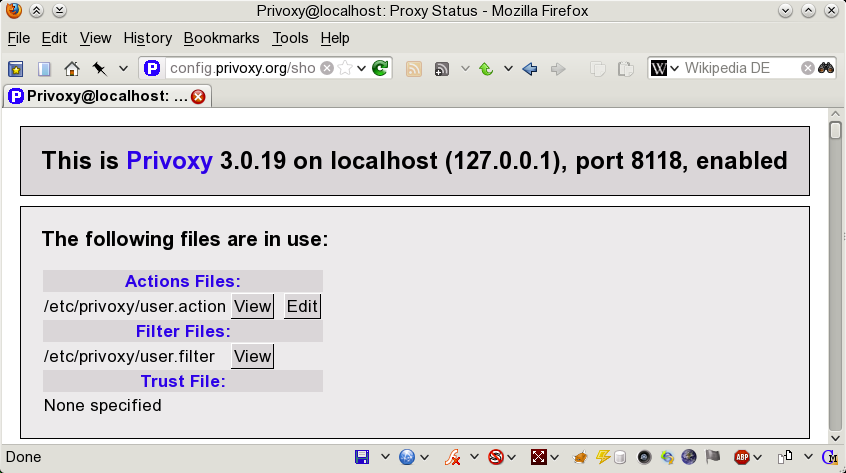This screenshot has width=846, height=473.
Task: Clear the address bar with the X
Action: tap(327, 68)
